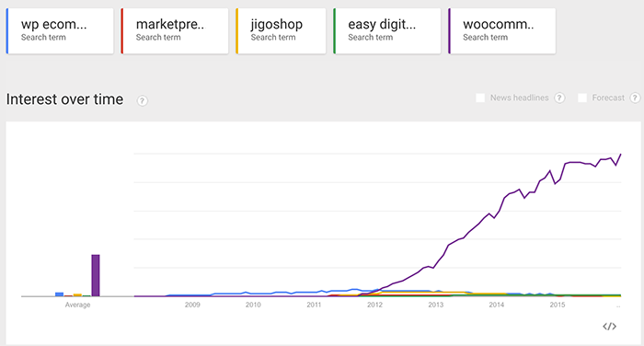Click the embed code icon below chart
Viewport: 644px width, 346px height.
click(609, 327)
